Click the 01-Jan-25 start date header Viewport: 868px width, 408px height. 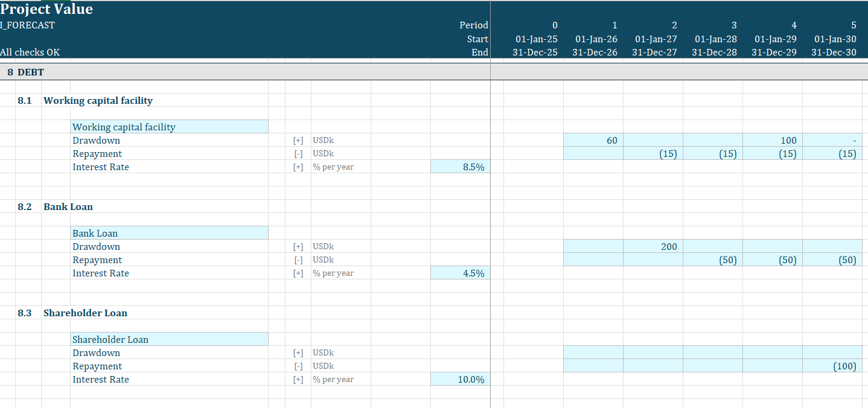pyautogui.click(x=535, y=39)
